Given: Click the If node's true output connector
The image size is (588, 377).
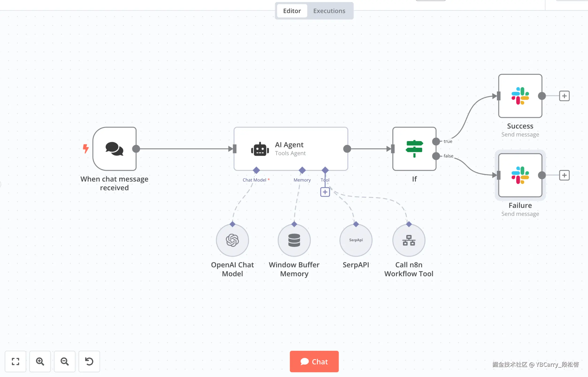Looking at the screenshot, I should click(436, 141).
